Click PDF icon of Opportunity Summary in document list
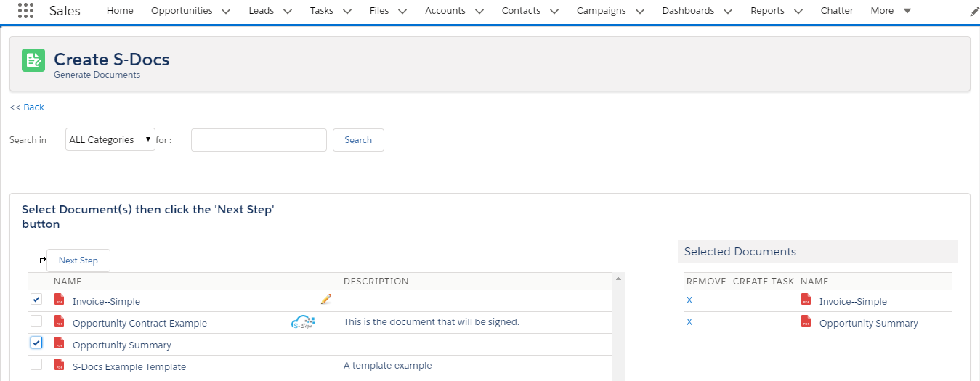The height and width of the screenshot is (381, 980). click(x=60, y=343)
